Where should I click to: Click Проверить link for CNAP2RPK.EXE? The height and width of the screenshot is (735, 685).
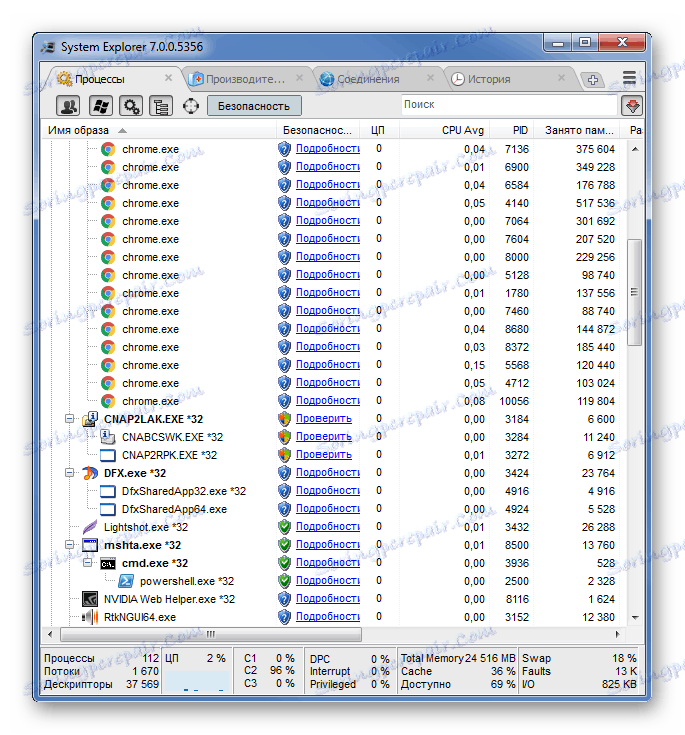324,455
